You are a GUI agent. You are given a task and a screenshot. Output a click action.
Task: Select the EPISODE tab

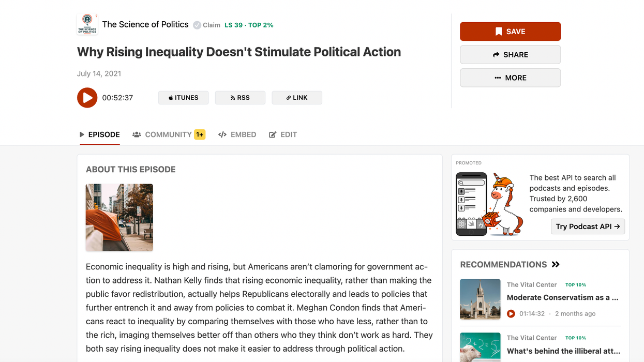click(x=99, y=134)
